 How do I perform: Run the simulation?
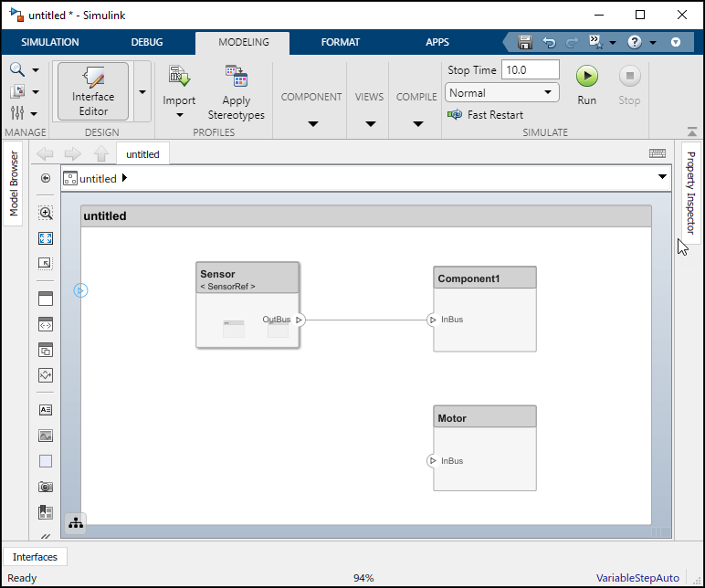pos(587,85)
